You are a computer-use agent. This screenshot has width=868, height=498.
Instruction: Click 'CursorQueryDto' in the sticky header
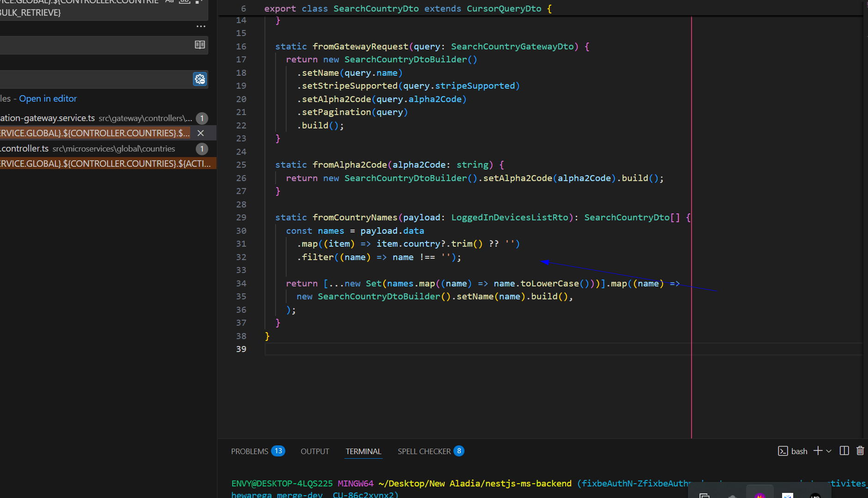coord(504,8)
